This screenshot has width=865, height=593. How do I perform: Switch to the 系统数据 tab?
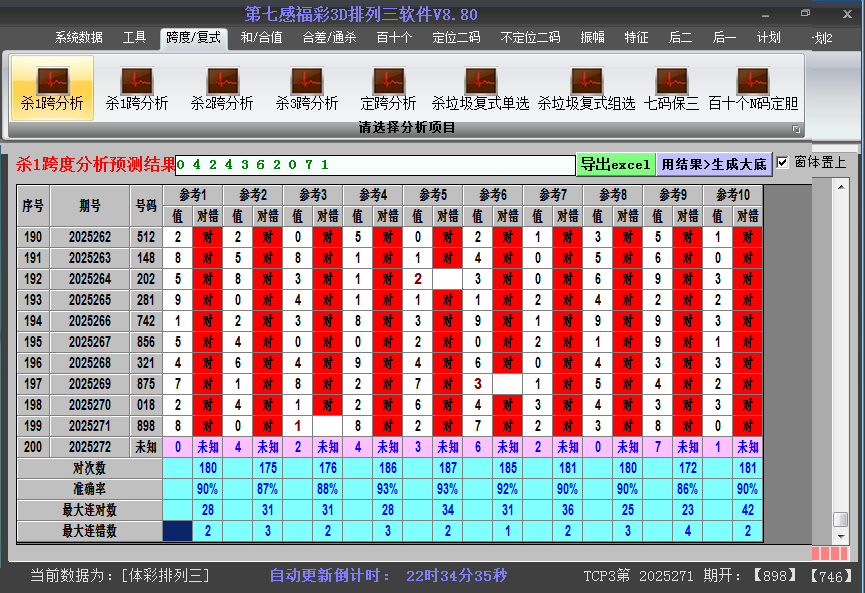(78, 38)
